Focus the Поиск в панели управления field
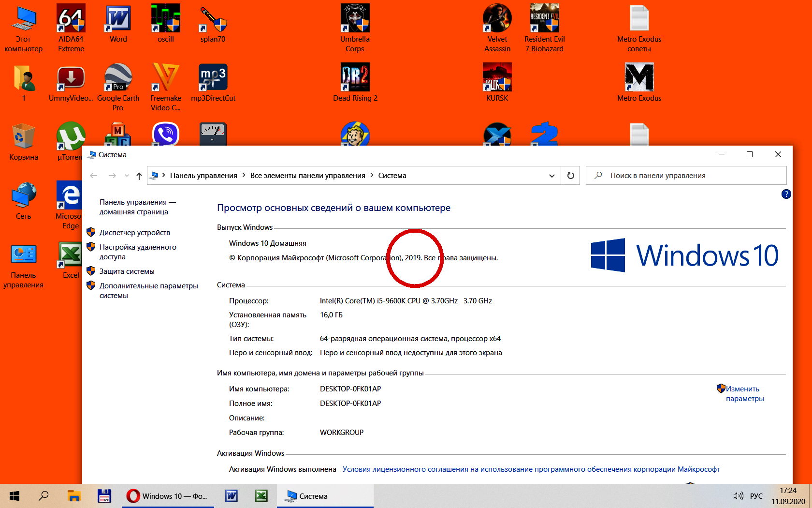 coord(686,176)
